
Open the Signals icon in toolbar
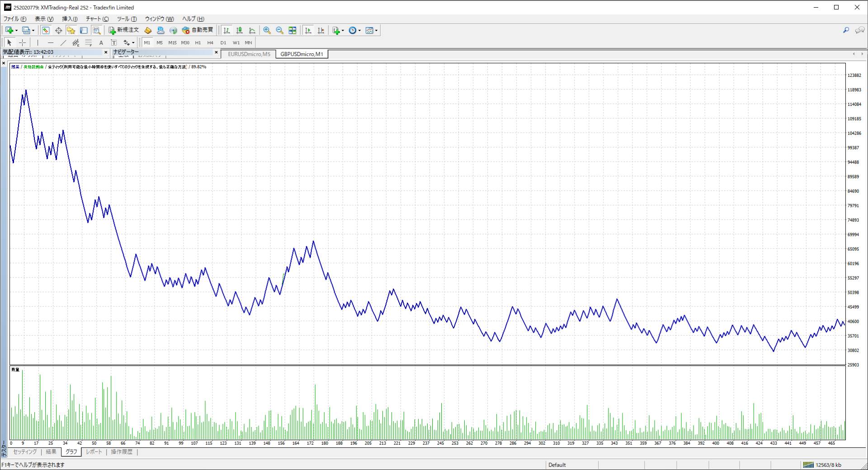[x=160, y=30]
